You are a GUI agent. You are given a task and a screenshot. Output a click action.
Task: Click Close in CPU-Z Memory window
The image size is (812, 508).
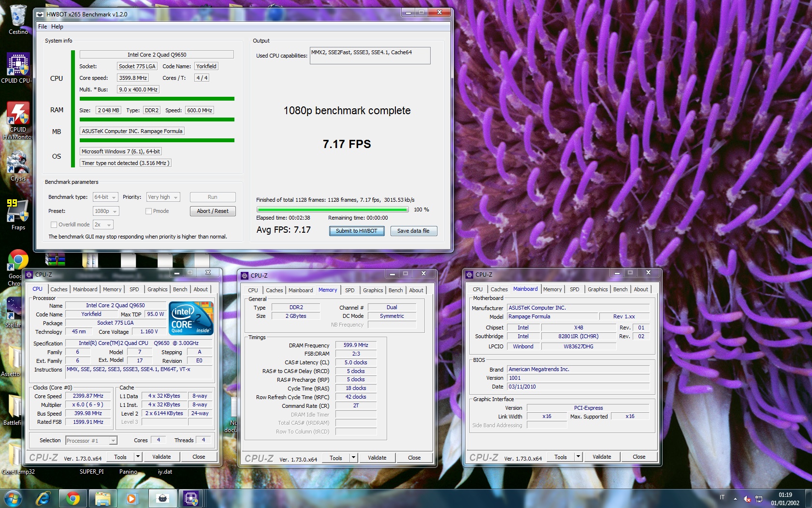click(x=414, y=458)
